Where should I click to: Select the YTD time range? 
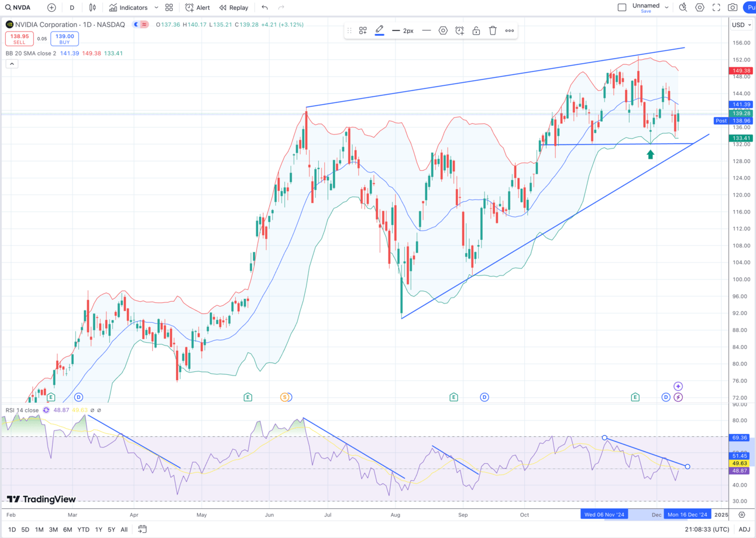pyautogui.click(x=83, y=530)
